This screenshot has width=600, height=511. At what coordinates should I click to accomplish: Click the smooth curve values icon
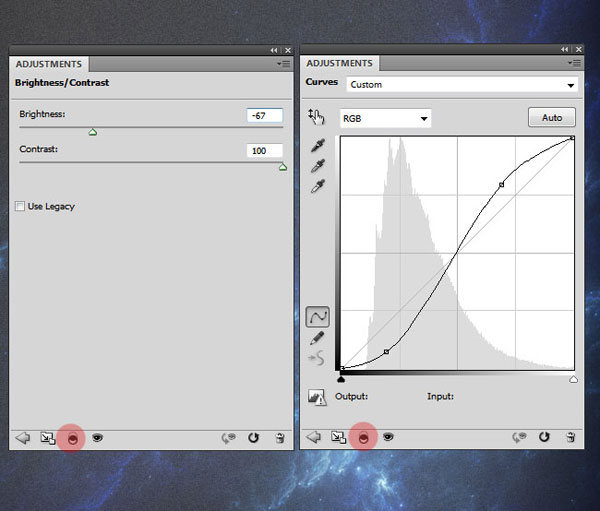(316, 358)
